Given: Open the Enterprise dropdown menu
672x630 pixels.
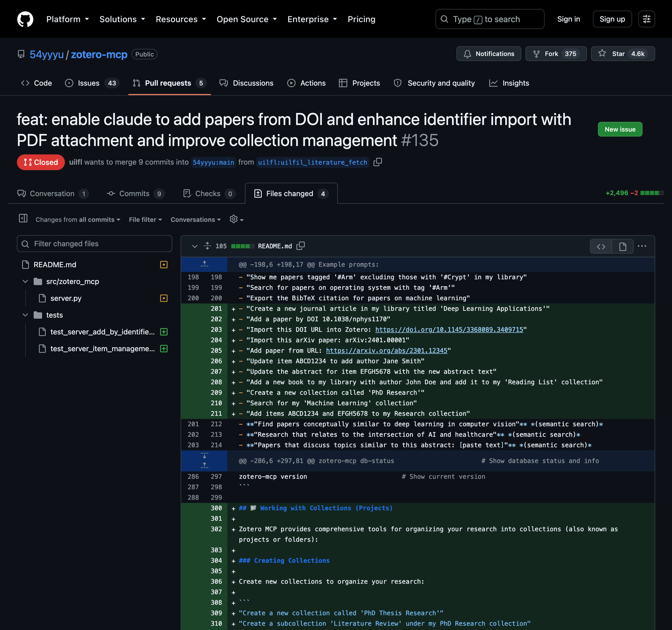Looking at the screenshot, I should 312,19.
